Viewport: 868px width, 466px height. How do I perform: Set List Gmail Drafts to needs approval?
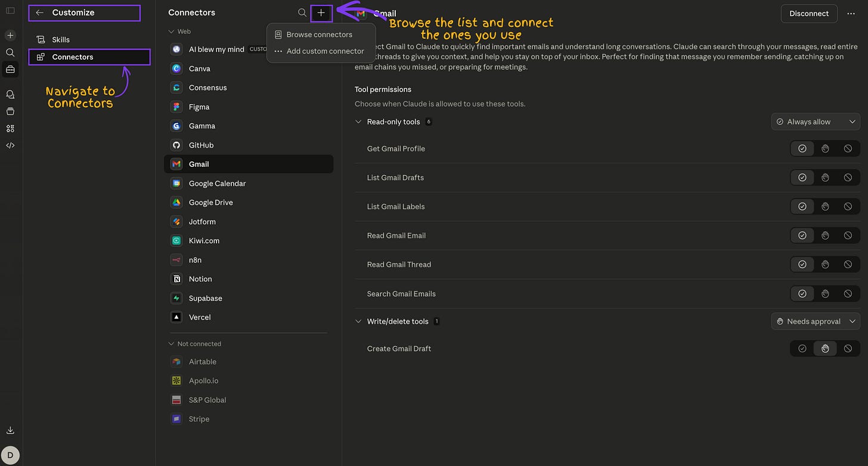point(825,178)
